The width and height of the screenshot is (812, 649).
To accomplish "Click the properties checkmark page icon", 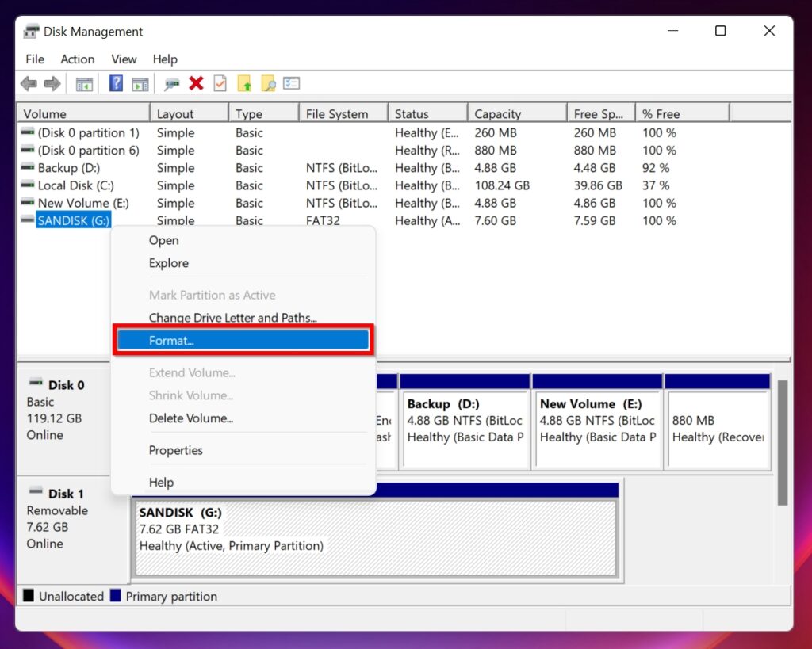I will point(220,84).
